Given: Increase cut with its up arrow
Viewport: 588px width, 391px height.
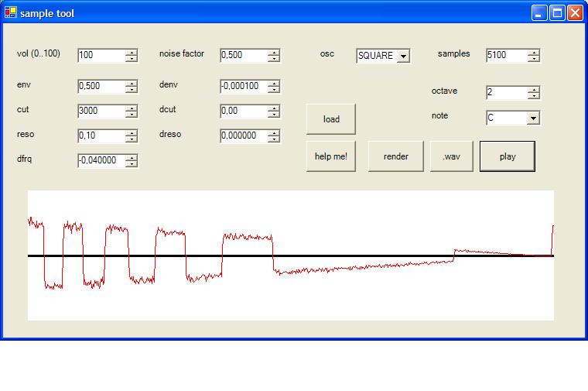Looking at the screenshot, I should (x=132, y=108).
